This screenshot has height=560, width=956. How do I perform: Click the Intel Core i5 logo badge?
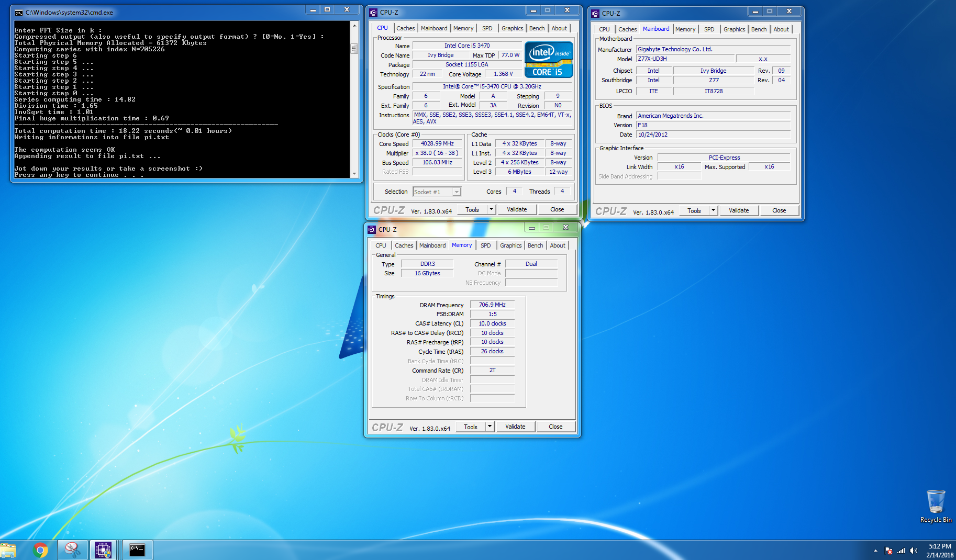[x=549, y=60]
